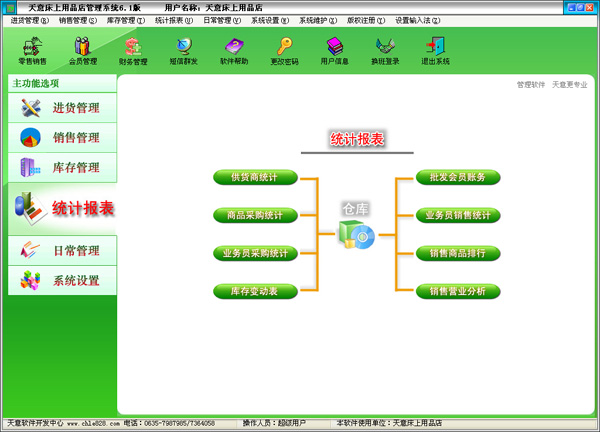The image size is (600, 432).
Task: Open the 销售营业分析 report
Action: click(458, 292)
